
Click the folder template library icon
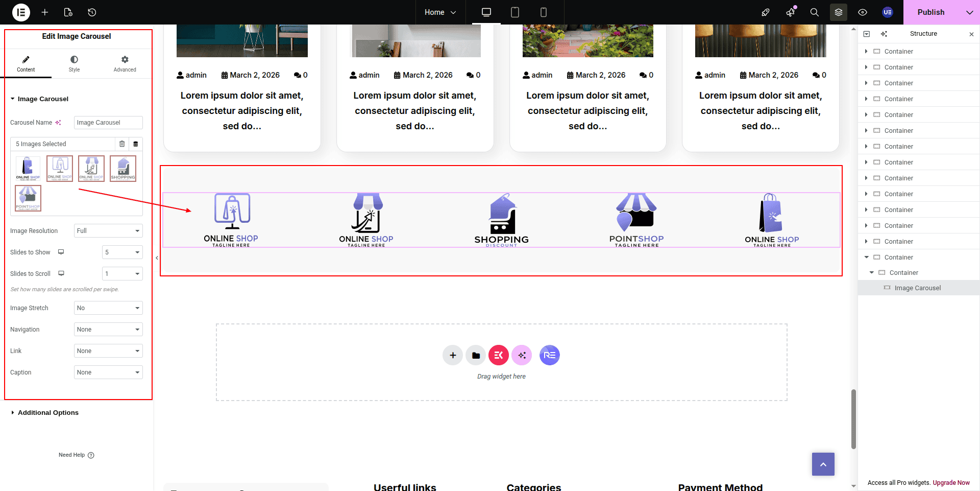point(476,356)
